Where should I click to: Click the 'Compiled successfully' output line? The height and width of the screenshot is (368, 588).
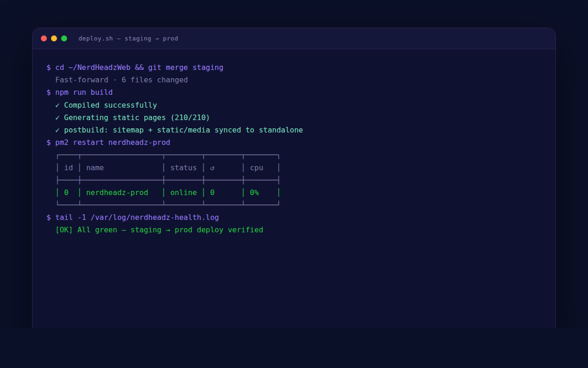click(106, 105)
